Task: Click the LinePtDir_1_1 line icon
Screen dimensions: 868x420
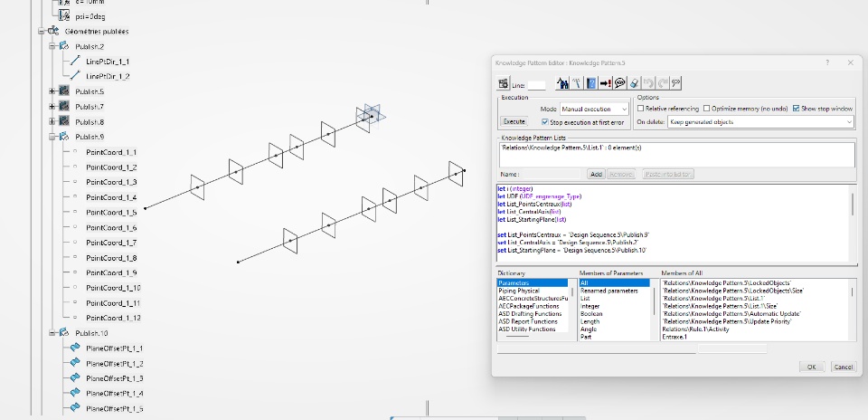Action: [75, 61]
